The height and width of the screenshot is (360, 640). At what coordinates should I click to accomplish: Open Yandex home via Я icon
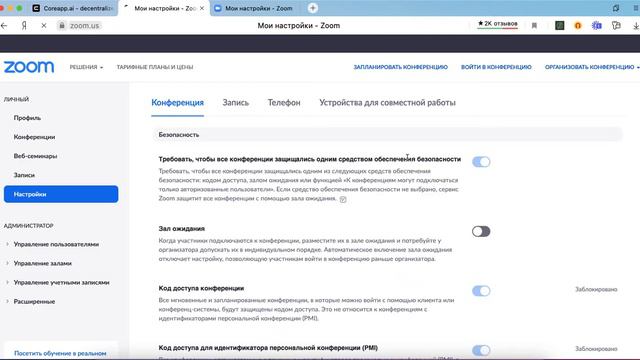tap(24, 26)
